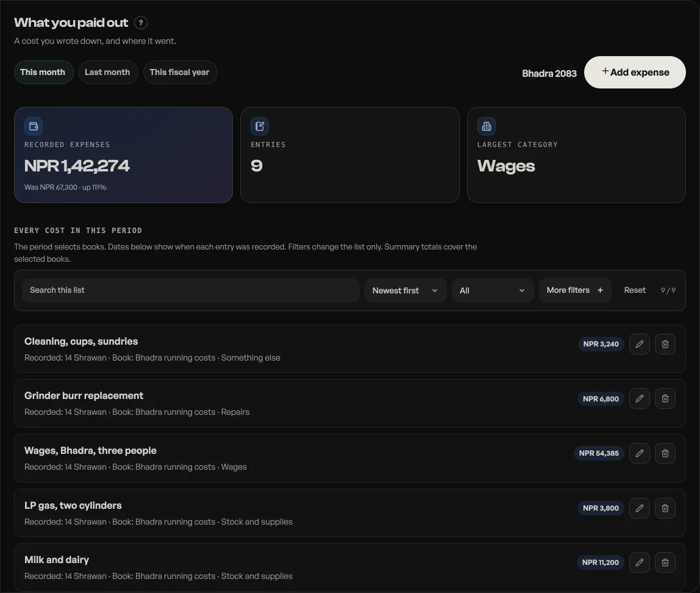Select the Grinder burr replacement title

point(84,395)
